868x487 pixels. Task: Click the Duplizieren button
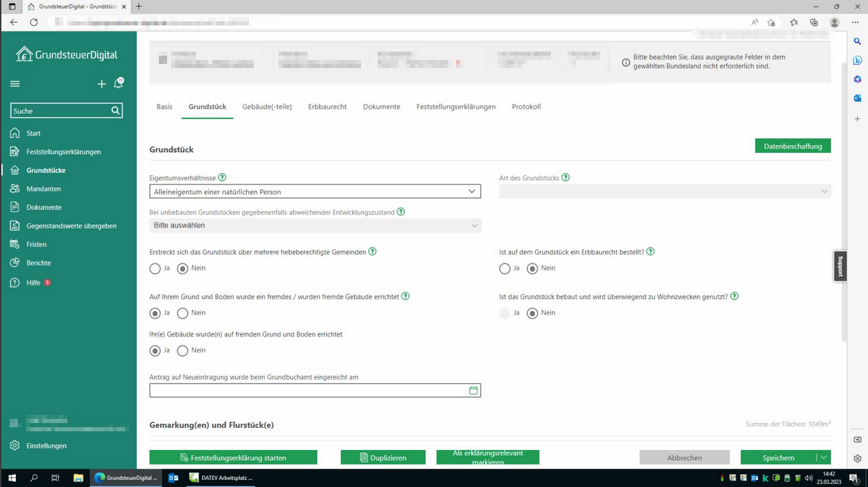coord(383,457)
